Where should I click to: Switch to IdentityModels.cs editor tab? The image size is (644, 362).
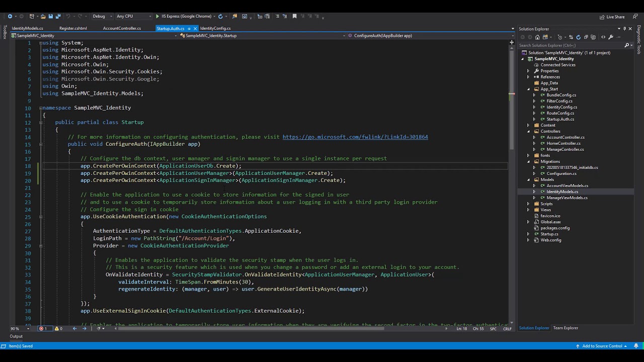tap(28, 28)
